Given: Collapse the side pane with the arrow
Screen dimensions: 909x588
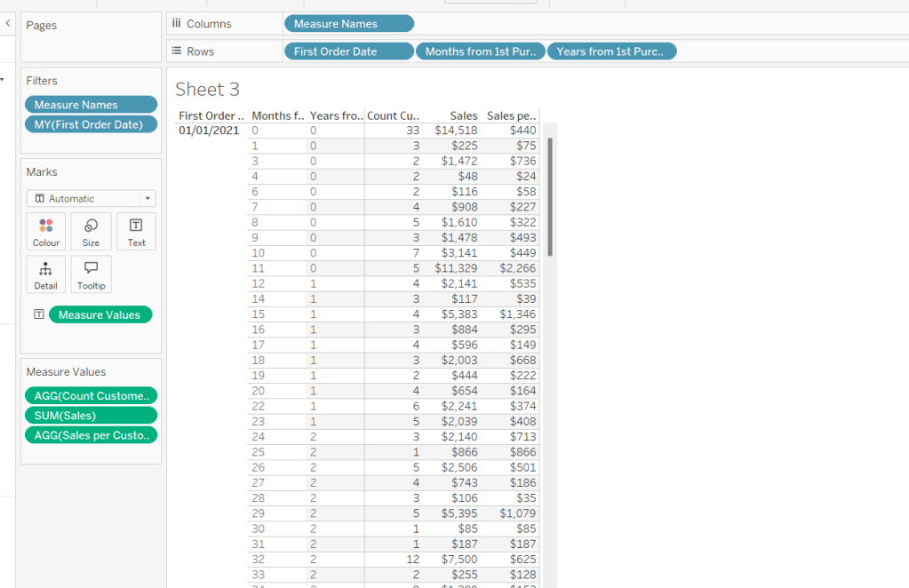Looking at the screenshot, I should (x=8, y=24).
